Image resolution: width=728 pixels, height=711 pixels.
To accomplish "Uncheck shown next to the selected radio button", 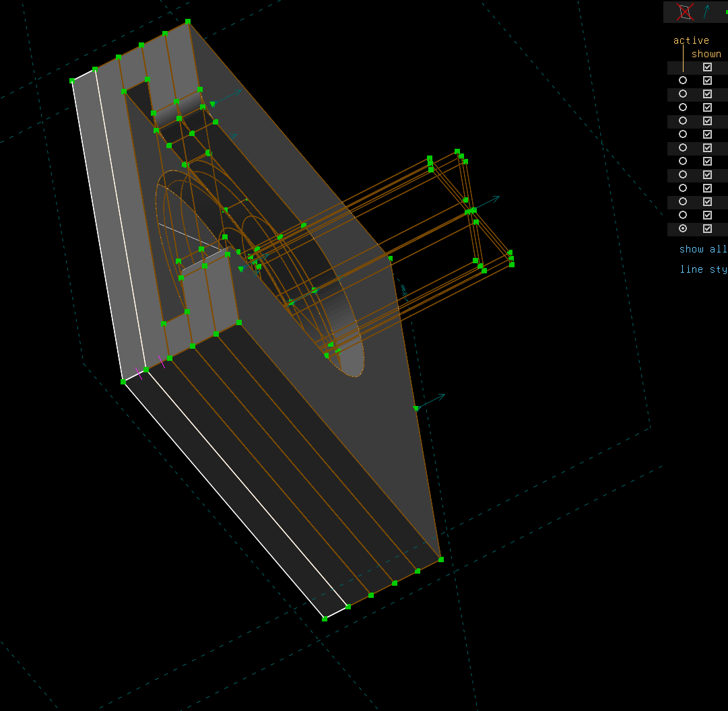I will pos(707,228).
